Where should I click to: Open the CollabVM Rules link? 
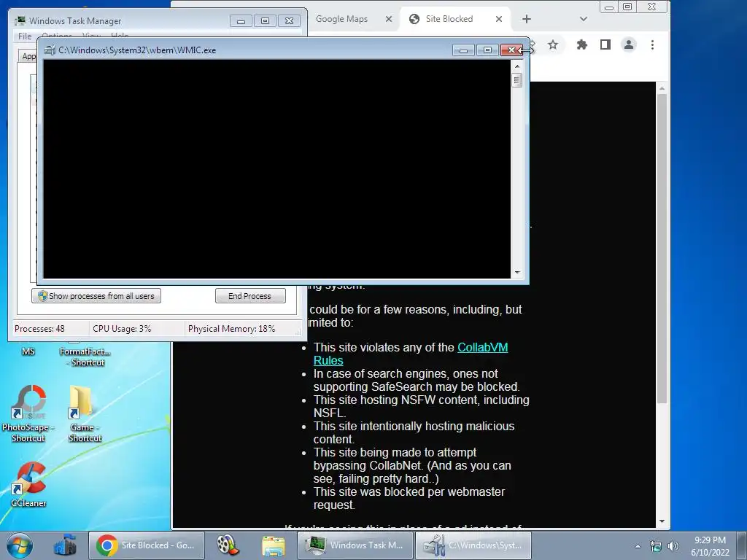(x=483, y=348)
